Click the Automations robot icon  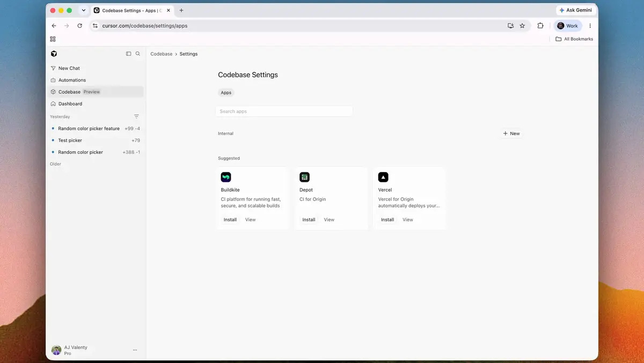tap(53, 80)
